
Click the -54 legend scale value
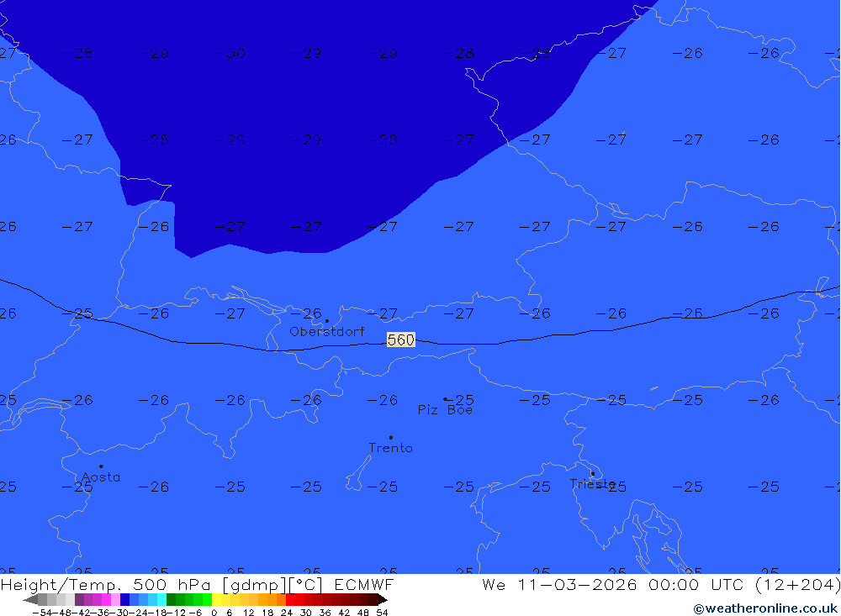(x=42, y=613)
